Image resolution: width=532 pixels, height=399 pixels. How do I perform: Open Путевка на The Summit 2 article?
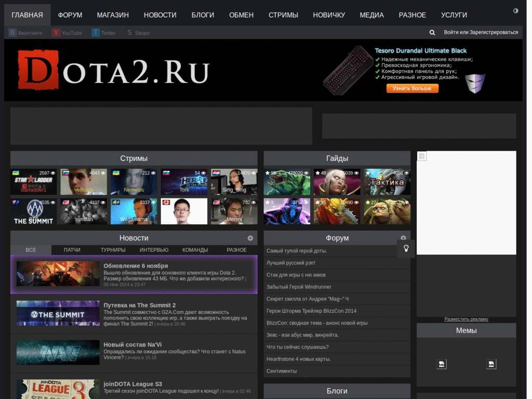[134, 314]
